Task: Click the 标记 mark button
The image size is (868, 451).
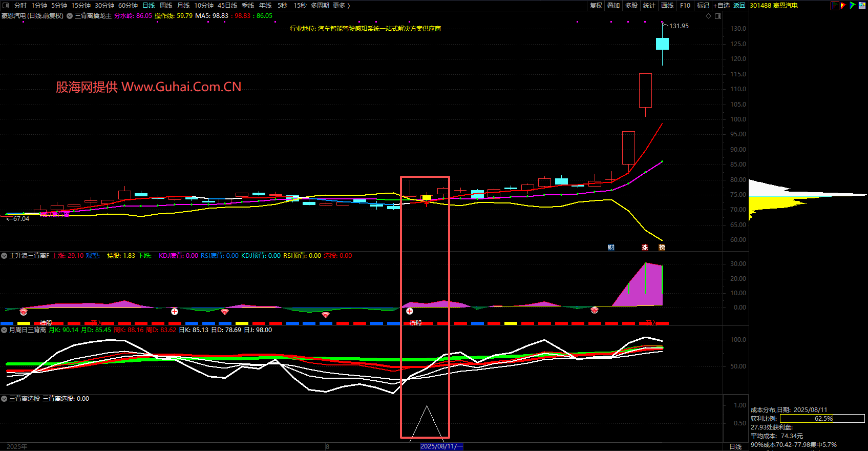Action: 703,6
